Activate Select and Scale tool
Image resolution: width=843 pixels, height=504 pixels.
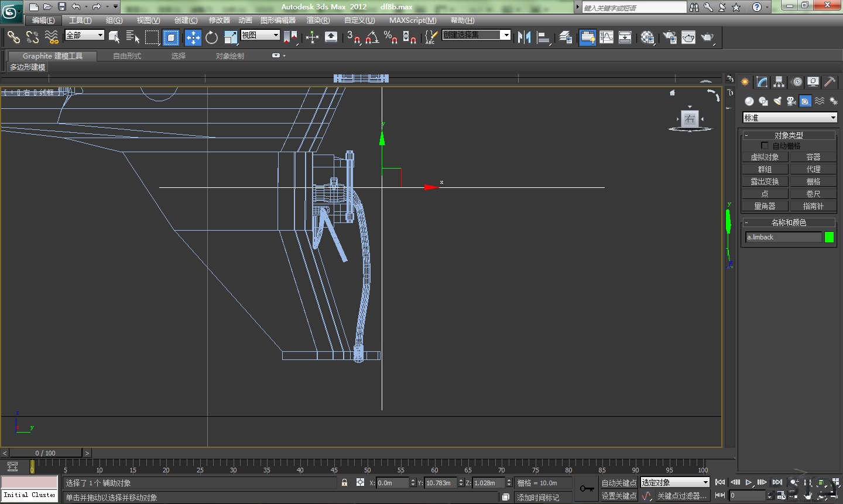(231, 37)
